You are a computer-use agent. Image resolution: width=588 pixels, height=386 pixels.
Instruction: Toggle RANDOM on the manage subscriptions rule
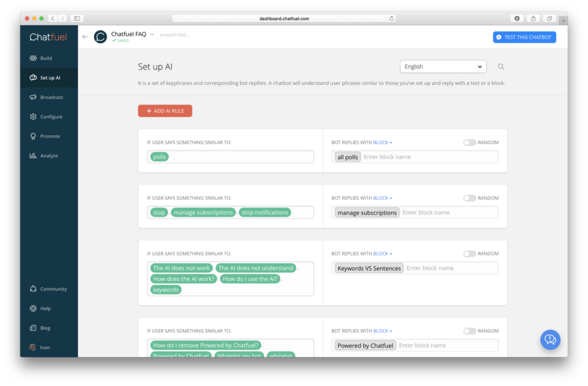(x=469, y=198)
